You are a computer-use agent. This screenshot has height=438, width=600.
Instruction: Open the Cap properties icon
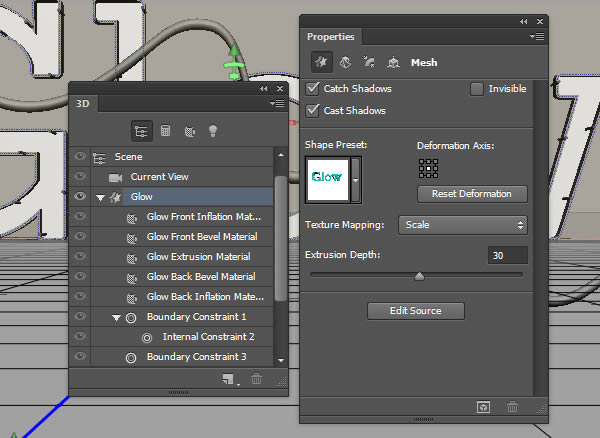pos(369,62)
